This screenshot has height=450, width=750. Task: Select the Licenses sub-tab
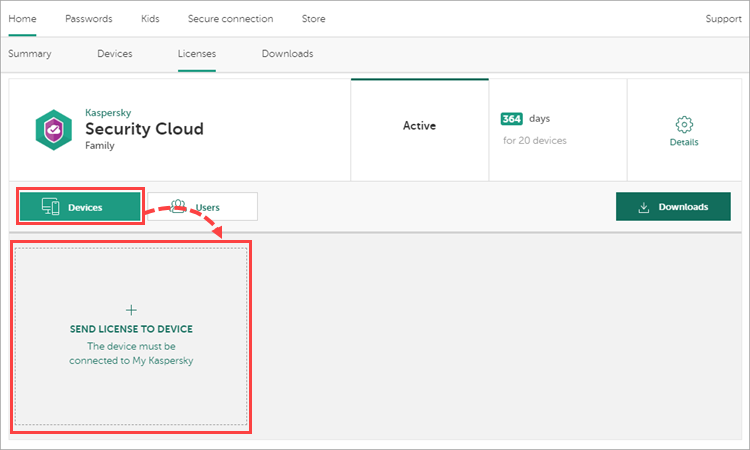coord(197,54)
